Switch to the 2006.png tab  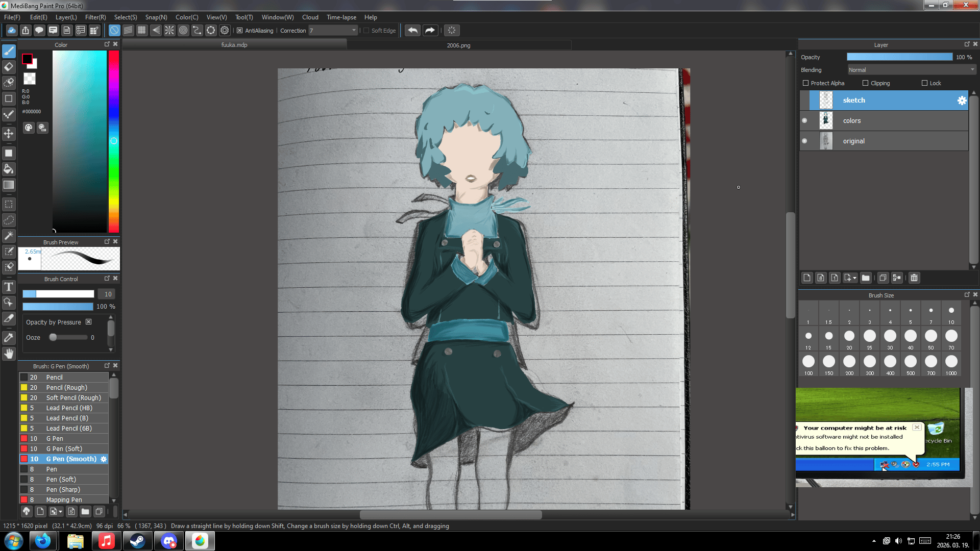pyautogui.click(x=458, y=45)
